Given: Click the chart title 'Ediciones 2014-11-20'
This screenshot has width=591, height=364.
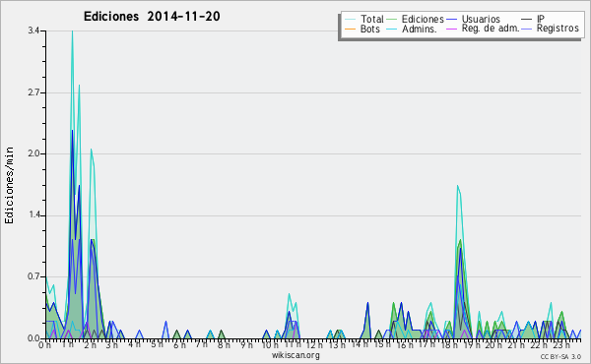Looking at the screenshot, I should (152, 17).
